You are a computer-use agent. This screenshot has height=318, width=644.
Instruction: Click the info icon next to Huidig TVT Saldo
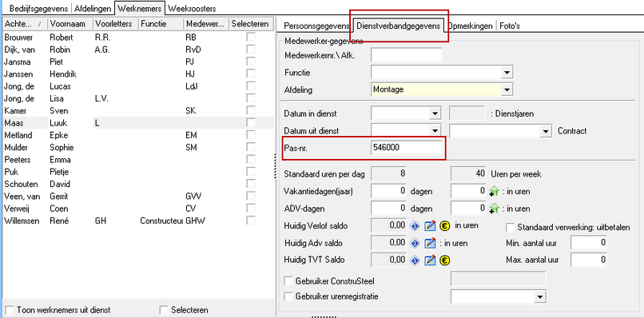415,260
